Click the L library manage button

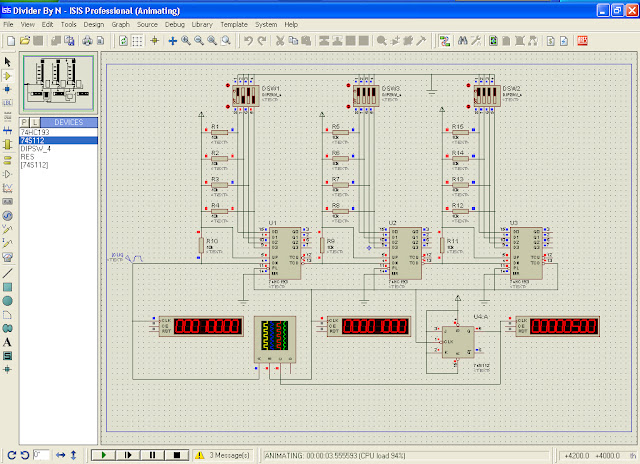(x=35, y=122)
